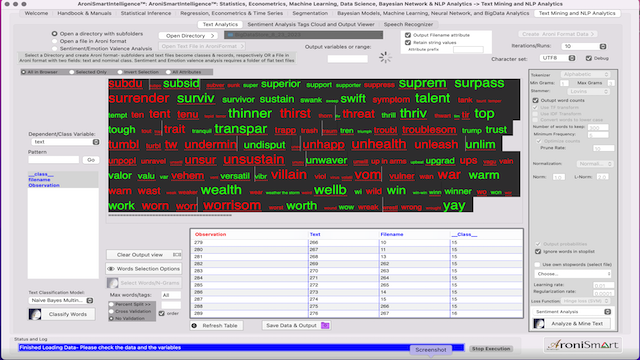Open the Speech Recognizer tab
The image size is (640, 360).
click(408, 24)
